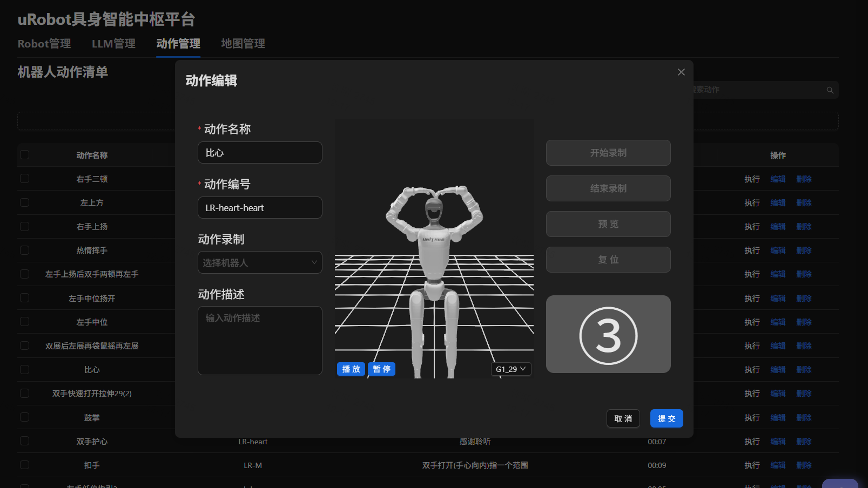Click the 开始录制 start recording button
The height and width of the screenshot is (488, 868).
(608, 153)
